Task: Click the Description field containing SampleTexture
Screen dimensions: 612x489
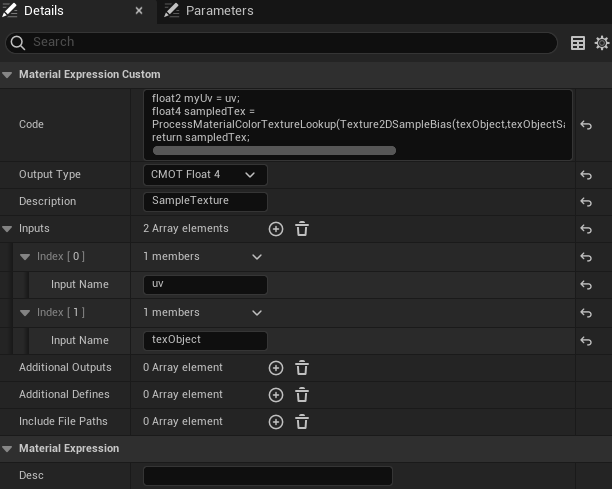Action: point(205,201)
